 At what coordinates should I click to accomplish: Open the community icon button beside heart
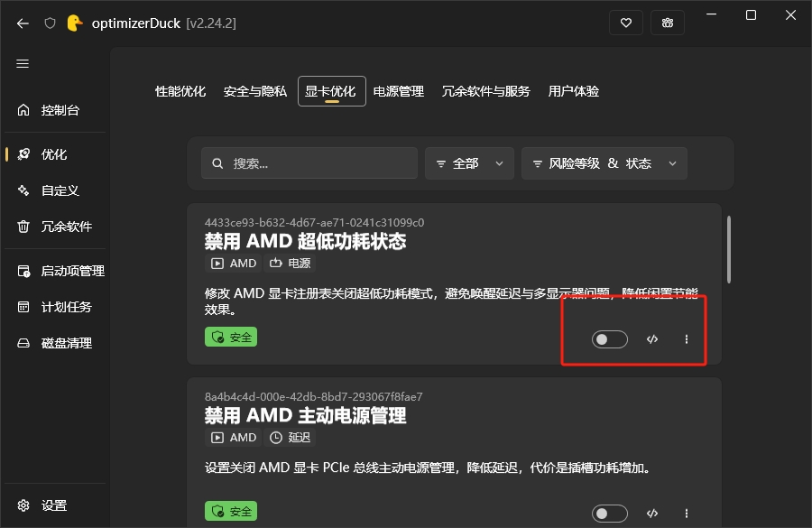(x=668, y=23)
